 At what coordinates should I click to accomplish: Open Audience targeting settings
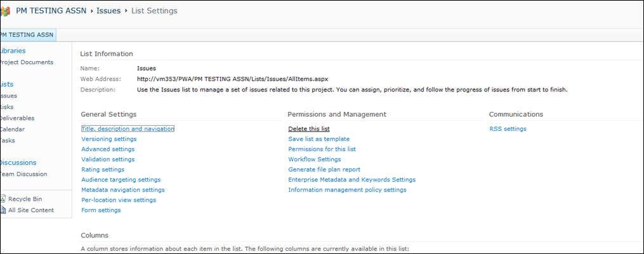pos(121,180)
